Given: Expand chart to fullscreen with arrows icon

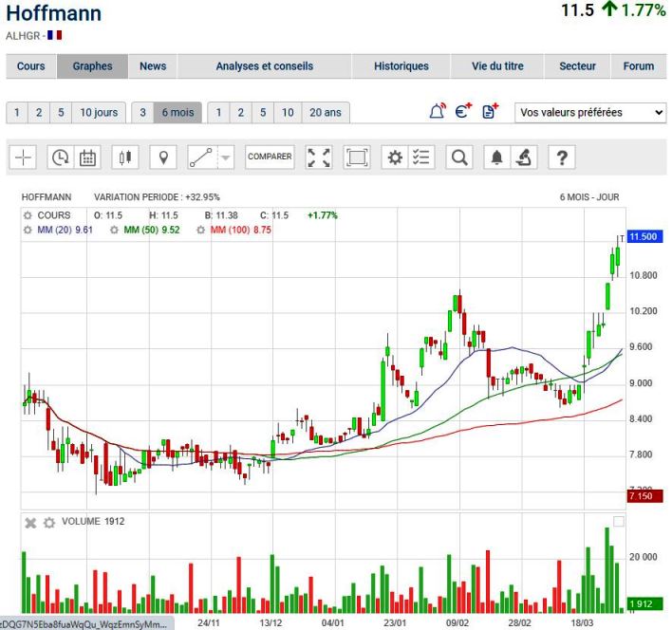Looking at the screenshot, I should 319,157.
